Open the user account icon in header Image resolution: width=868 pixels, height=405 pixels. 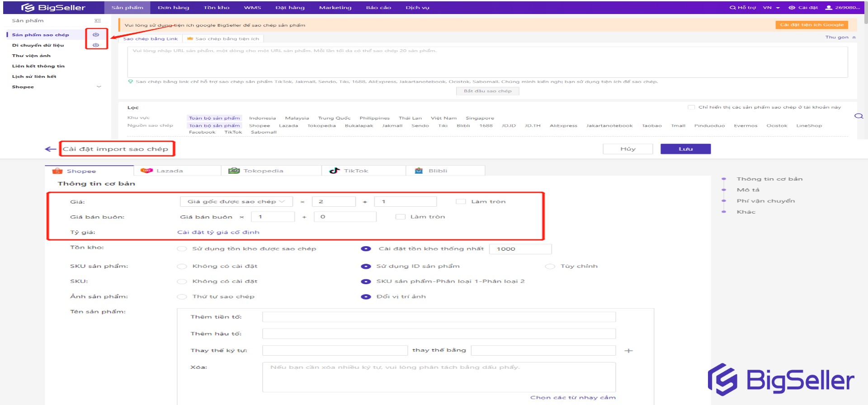click(x=829, y=8)
